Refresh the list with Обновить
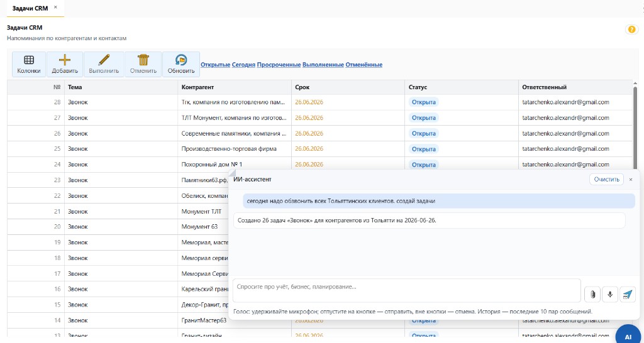The height and width of the screenshot is (343, 644). click(181, 65)
